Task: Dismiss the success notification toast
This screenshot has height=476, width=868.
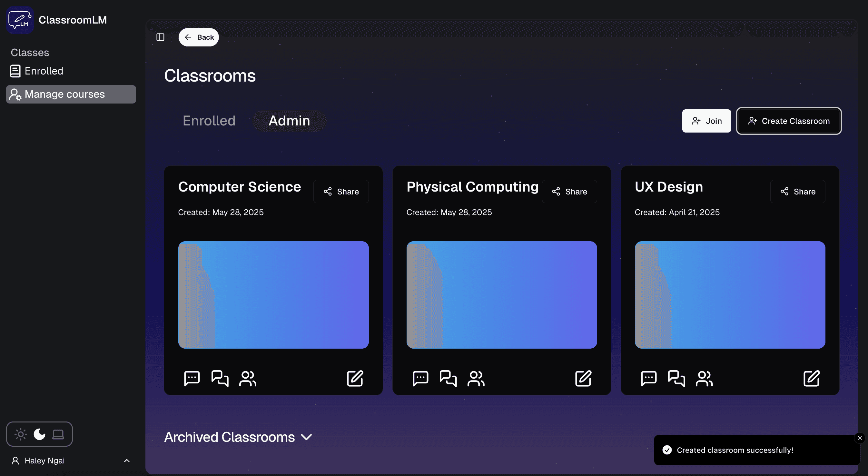Action: point(860,438)
